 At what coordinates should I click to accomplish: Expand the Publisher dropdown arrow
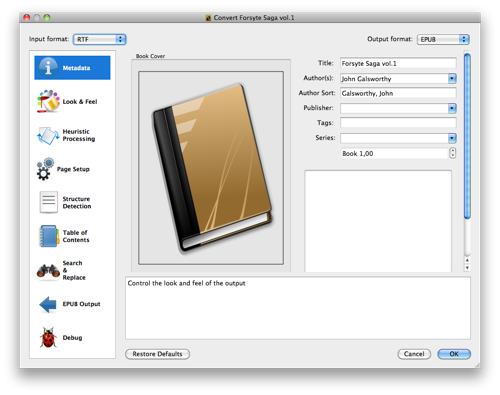coord(452,108)
